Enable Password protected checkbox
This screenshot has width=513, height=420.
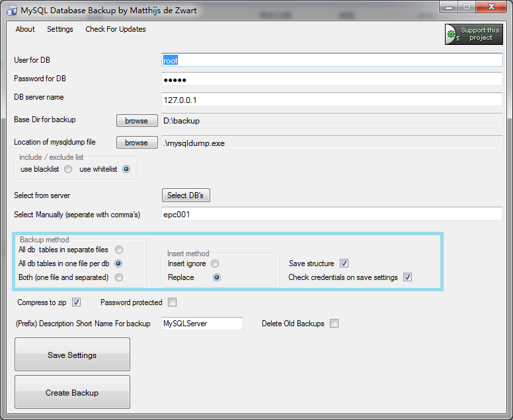coord(172,302)
